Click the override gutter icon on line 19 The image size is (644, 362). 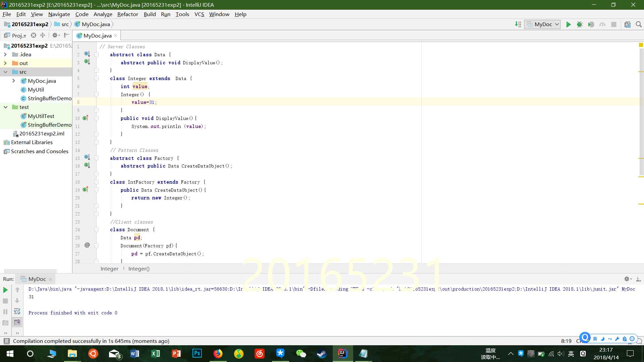(85, 189)
